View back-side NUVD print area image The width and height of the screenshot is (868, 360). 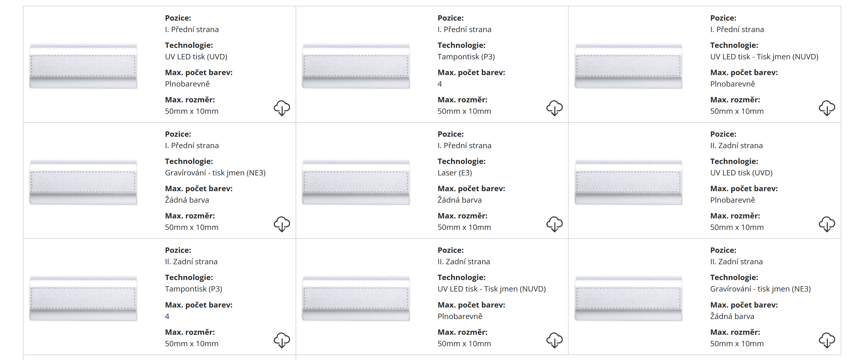[x=356, y=298]
